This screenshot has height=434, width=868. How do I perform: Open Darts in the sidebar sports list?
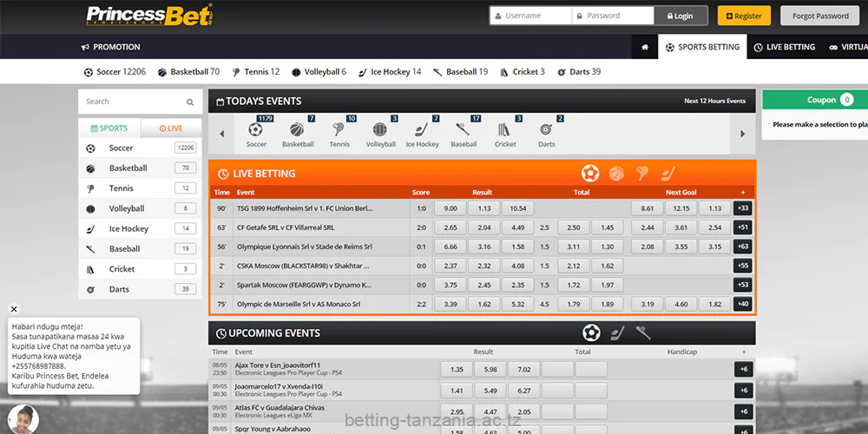coord(140,289)
